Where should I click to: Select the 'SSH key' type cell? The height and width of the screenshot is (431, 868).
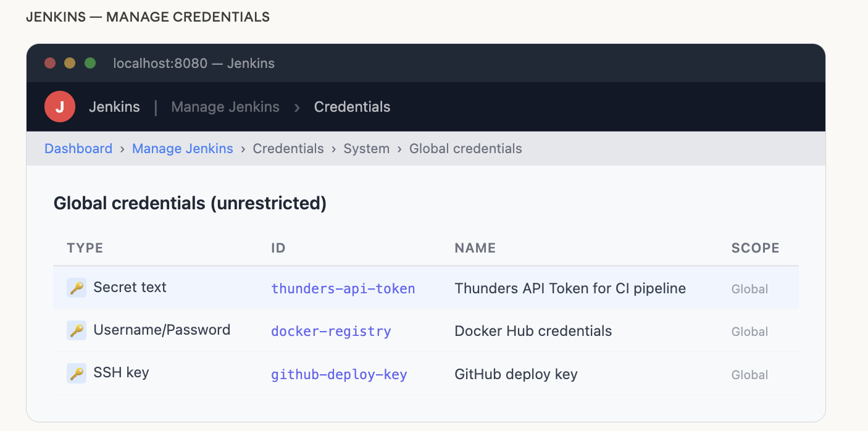click(x=121, y=373)
